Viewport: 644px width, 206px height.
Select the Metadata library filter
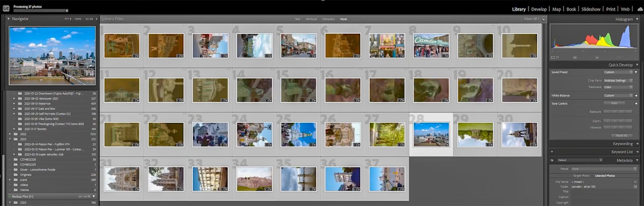pos(328,19)
